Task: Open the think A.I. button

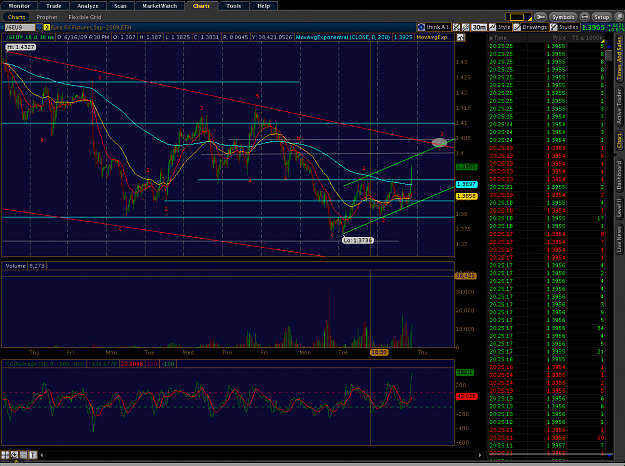Action: click(434, 27)
